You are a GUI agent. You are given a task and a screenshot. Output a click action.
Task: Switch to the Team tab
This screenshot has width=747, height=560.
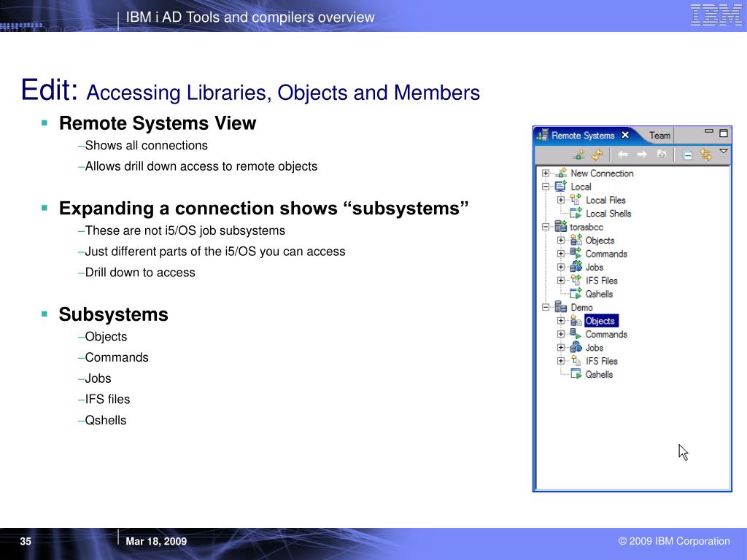point(659,136)
